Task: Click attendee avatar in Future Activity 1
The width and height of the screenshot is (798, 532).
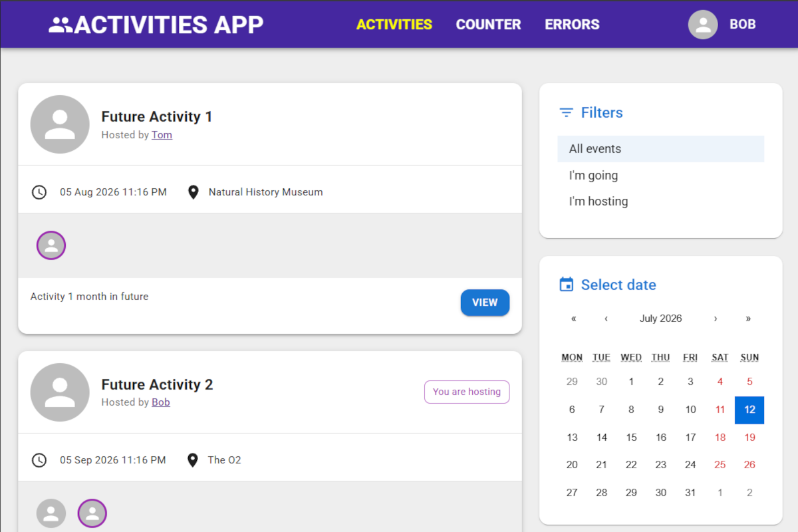Action: [51, 245]
